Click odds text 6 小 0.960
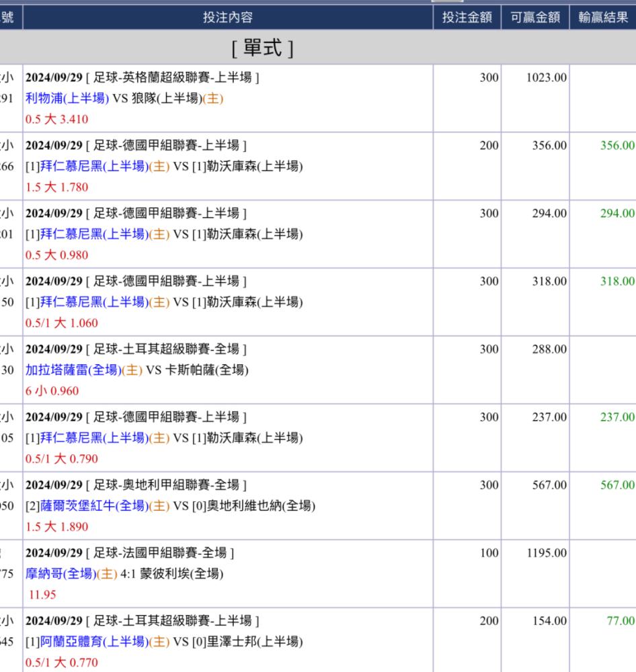 [52, 391]
